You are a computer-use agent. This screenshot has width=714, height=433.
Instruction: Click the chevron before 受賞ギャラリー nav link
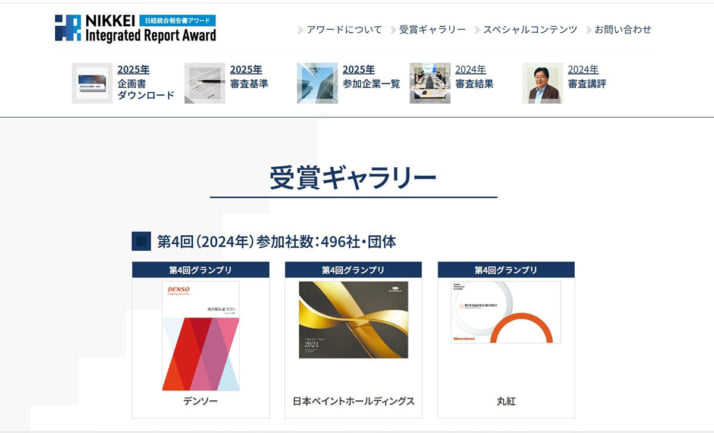point(393,30)
